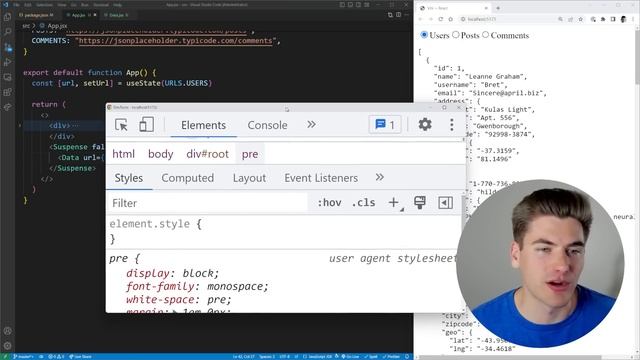Click App.jsx in the editor breadcrumb
The width and height of the screenshot is (640, 360).
[x=57, y=26]
